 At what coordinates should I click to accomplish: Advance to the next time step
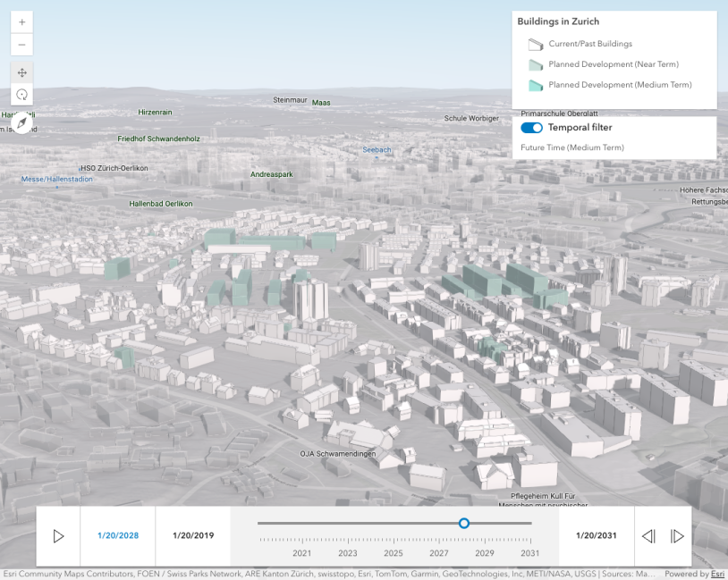pos(677,536)
